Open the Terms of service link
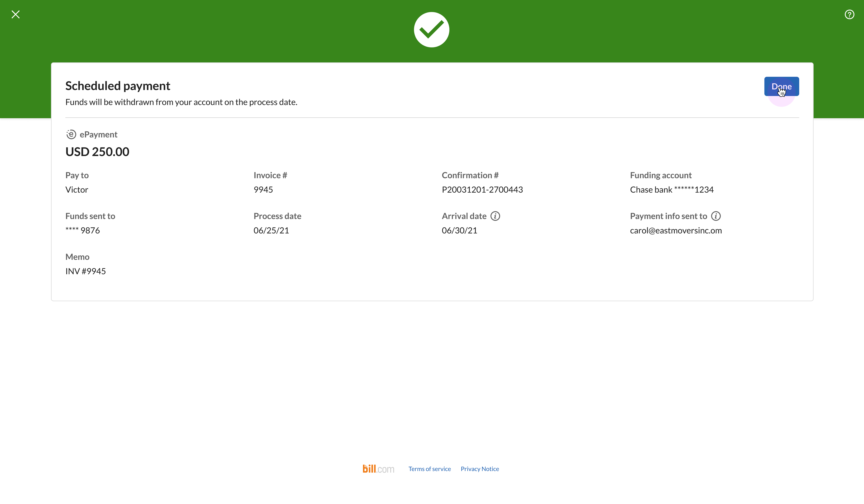 click(x=429, y=469)
